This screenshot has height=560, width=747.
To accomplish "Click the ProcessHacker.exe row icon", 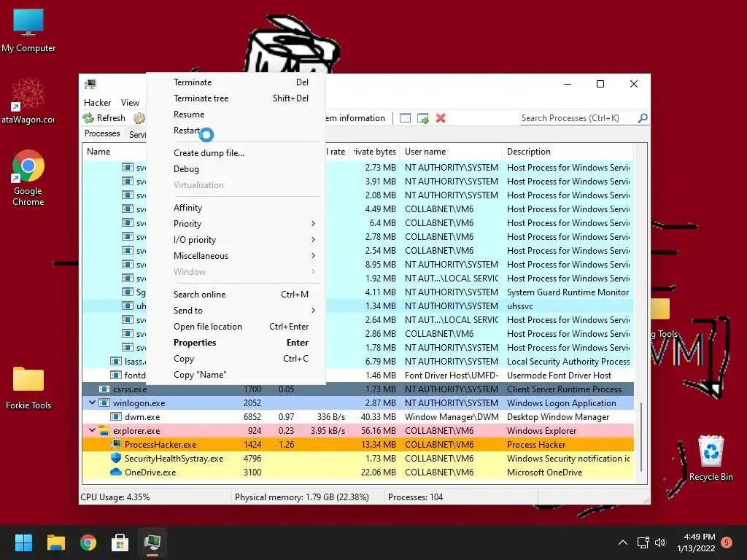I will [116, 444].
